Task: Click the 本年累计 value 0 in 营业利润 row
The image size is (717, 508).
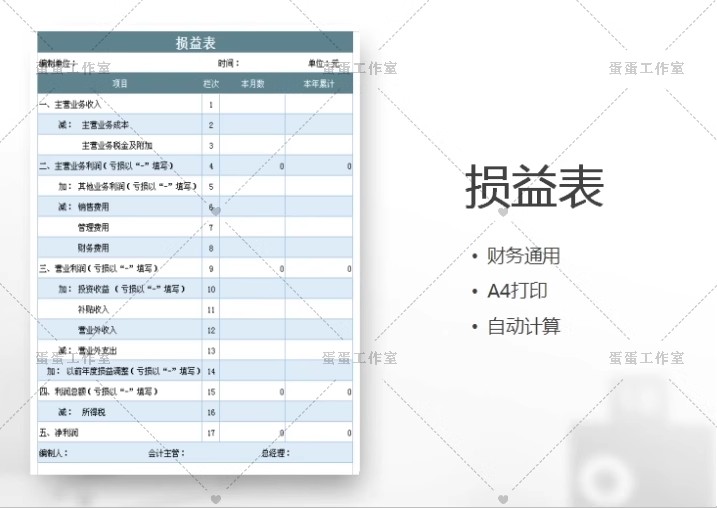Action: click(349, 269)
